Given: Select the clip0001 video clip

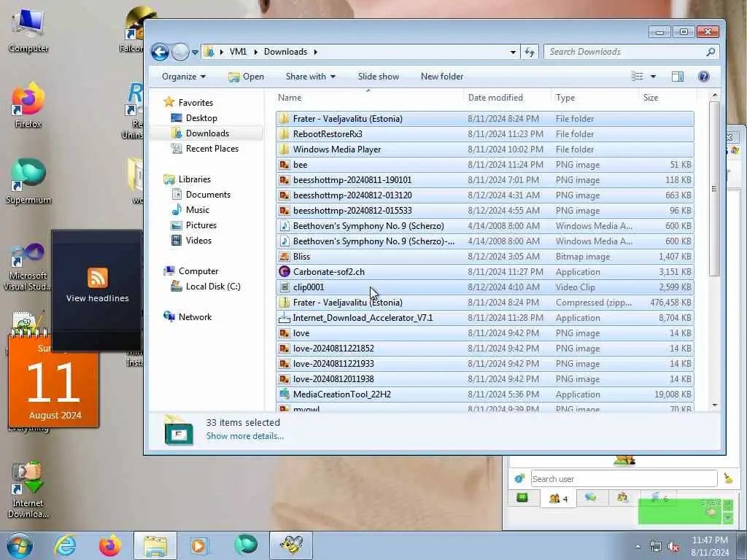Looking at the screenshot, I should [x=484, y=287].
